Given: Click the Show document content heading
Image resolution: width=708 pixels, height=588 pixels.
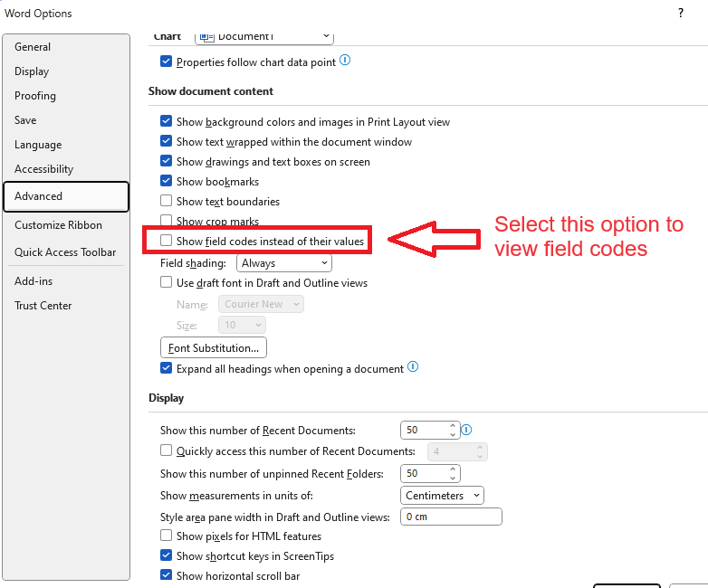Looking at the screenshot, I should tap(211, 91).
